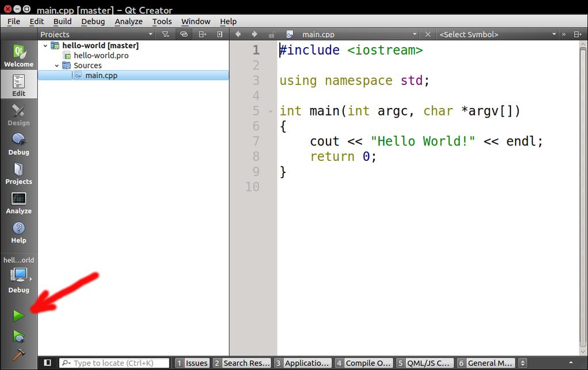Start debugging with the play-bug button
This screenshot has height=370, width=588.
click(x=18, y=336)
